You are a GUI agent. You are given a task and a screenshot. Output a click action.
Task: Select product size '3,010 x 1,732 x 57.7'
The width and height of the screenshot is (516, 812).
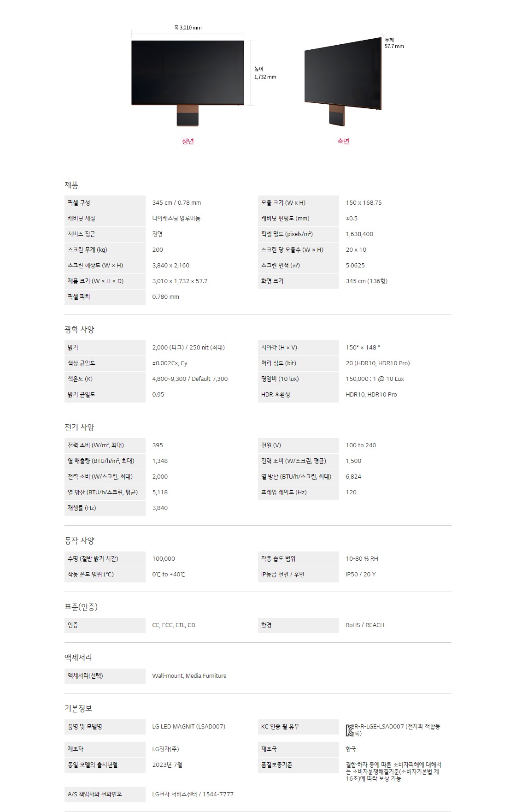pyautogui.click(x=180, y=281)
